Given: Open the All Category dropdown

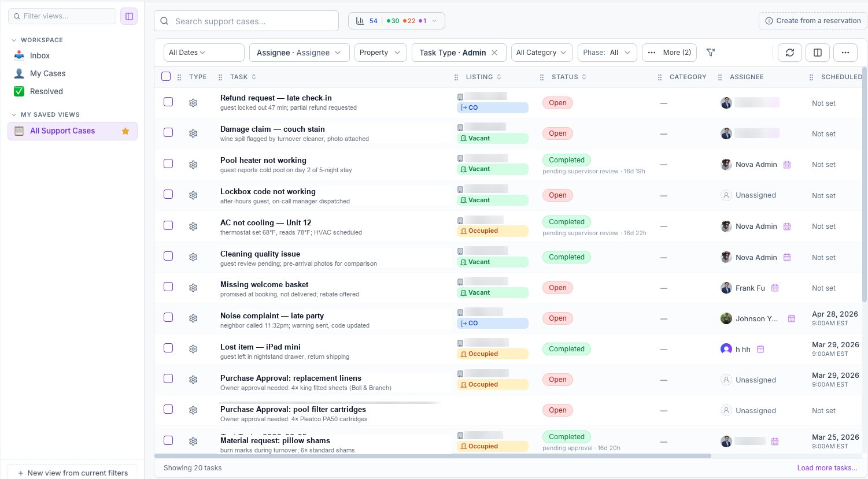Looking at the screenshot, I should 542,53.
